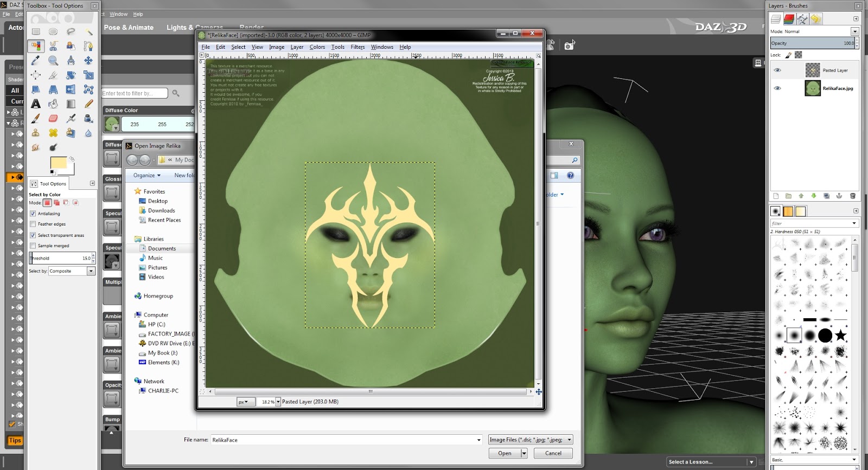Select the Heal tool
Image resolution: width=868 pixels, height=470 pixels.
pos(53,133)
